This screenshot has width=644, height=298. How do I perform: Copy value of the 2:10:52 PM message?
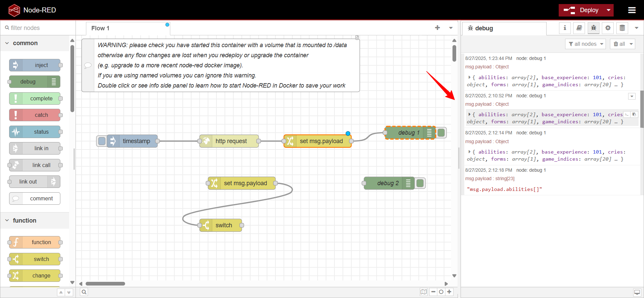tap(634, 114)
